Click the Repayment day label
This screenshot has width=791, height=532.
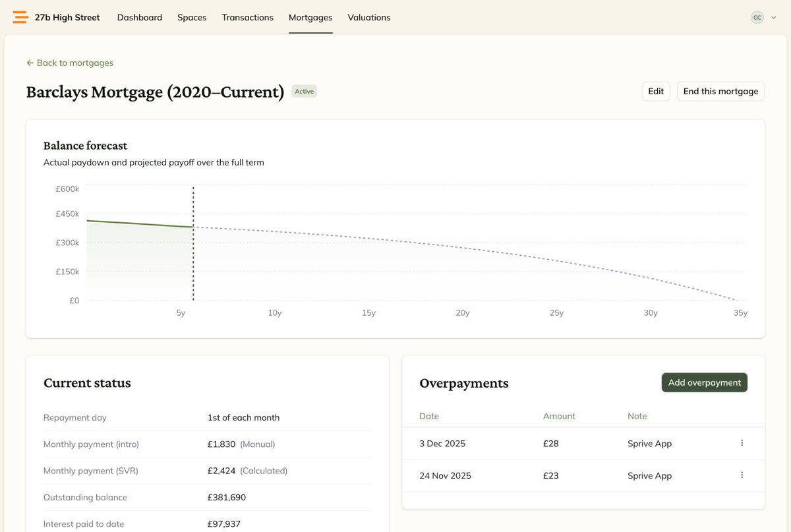75,417
